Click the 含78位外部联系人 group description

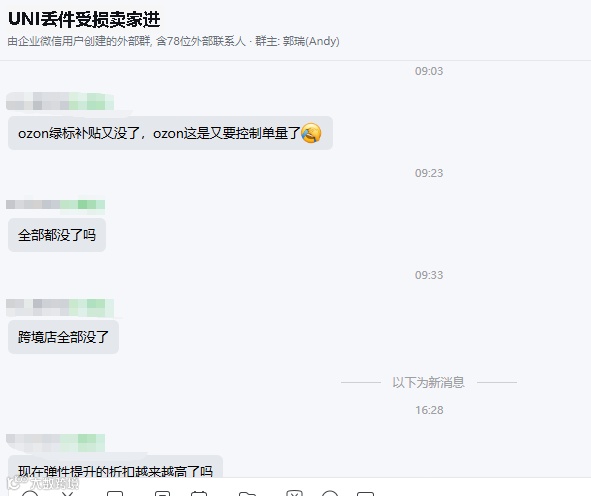click(201, 41)
